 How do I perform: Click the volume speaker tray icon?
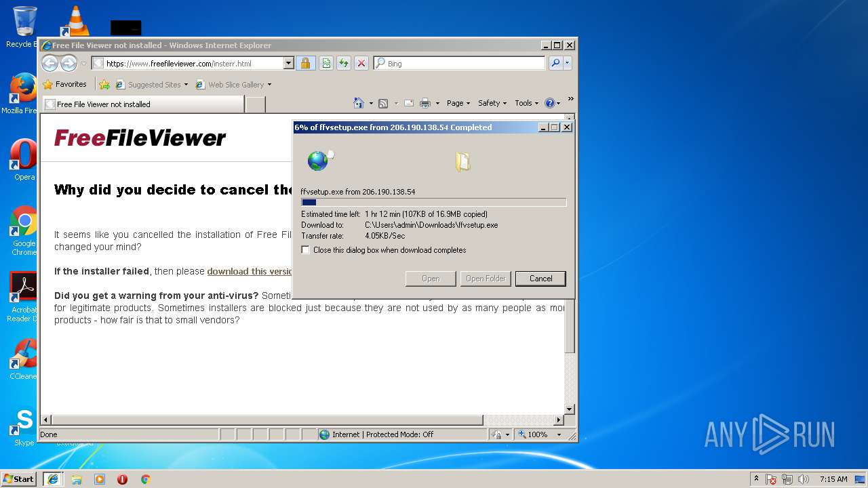[x=804, y=479]
